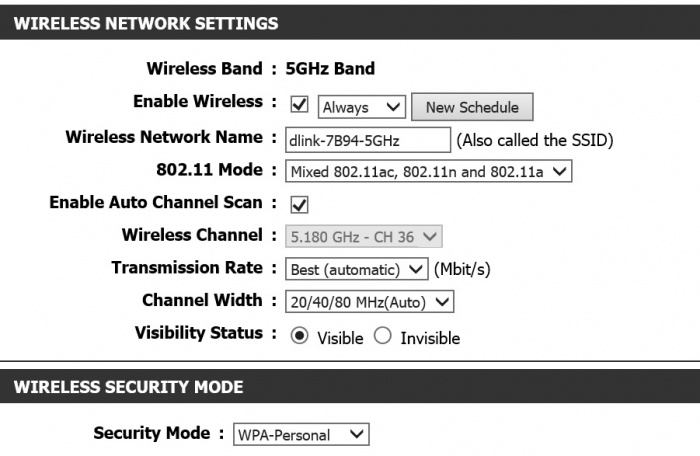Screen dimensions: 700x456
Task: Click the Visible label text
Action: pyautogui.click(x=340, y=338)
